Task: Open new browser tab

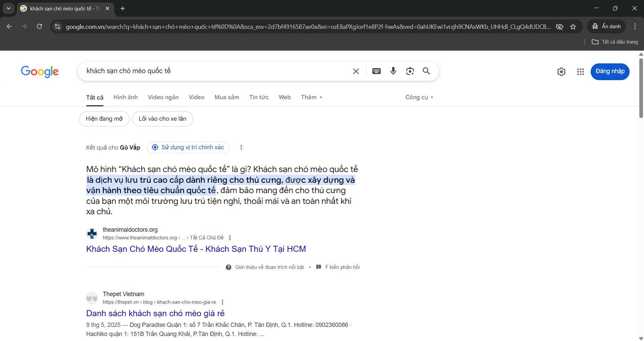Action: (122, 8)
